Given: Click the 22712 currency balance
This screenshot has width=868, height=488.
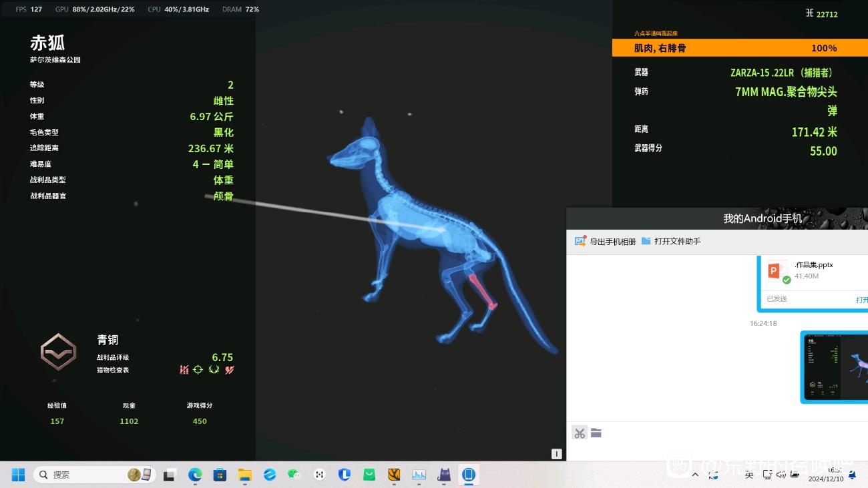Looking at the screenshot, I should (x=827, y=14).
